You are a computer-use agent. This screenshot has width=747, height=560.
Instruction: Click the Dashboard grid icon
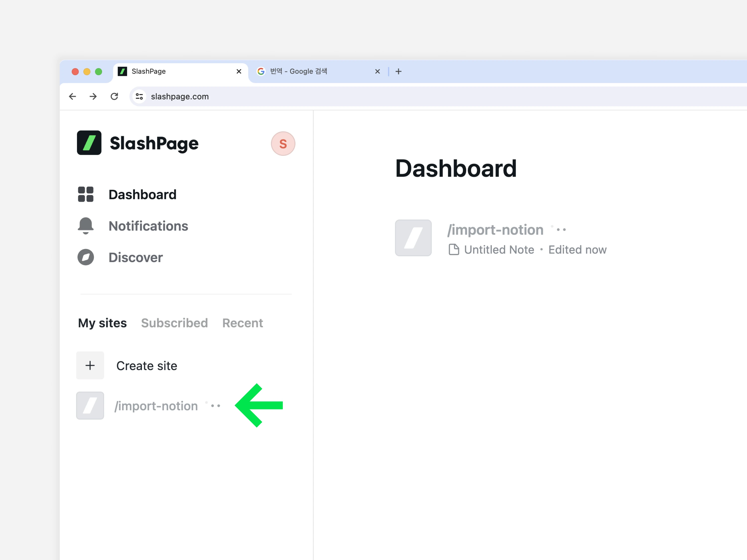(x=86, y=194)
